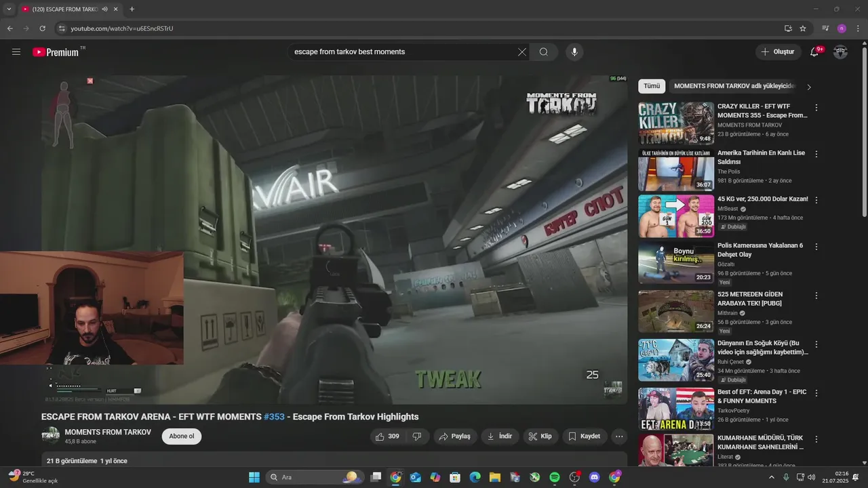Image resolution: width=868 pixels, height=488 pixels.
Task: Go back with the browser back arrow
Action: click(10, 28)
